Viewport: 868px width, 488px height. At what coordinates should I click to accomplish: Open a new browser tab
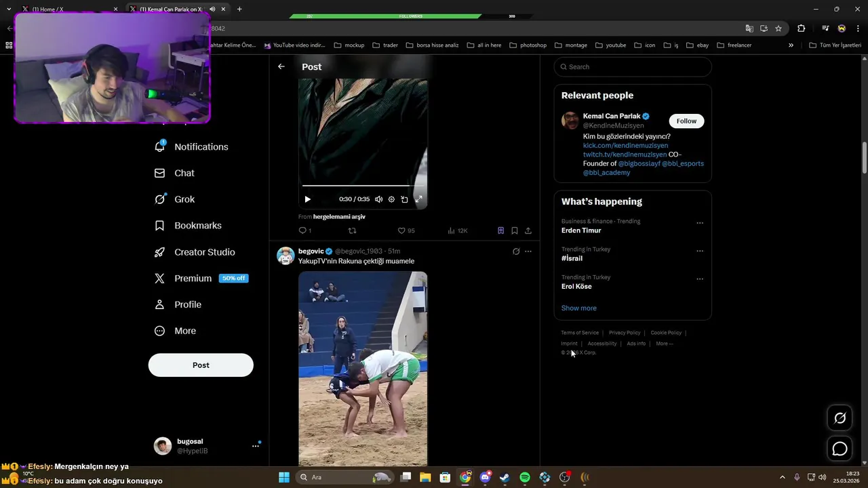(x=239, y=9)
